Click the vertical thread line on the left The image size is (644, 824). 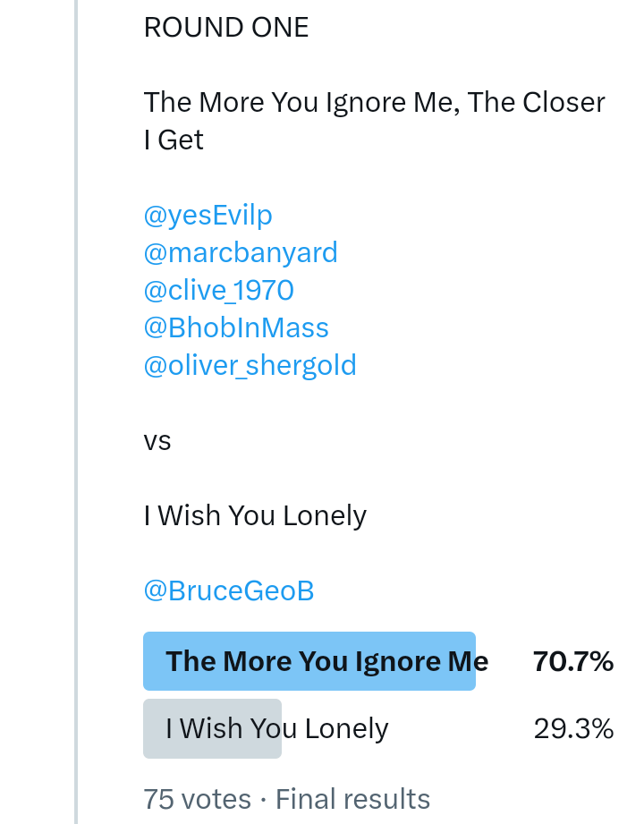(x=77, y=412)
